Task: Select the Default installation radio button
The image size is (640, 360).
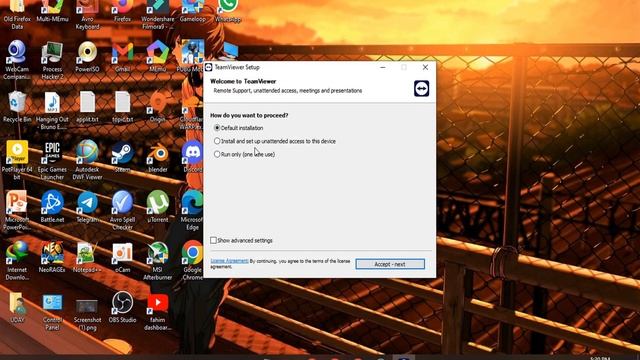Action: 217,128
